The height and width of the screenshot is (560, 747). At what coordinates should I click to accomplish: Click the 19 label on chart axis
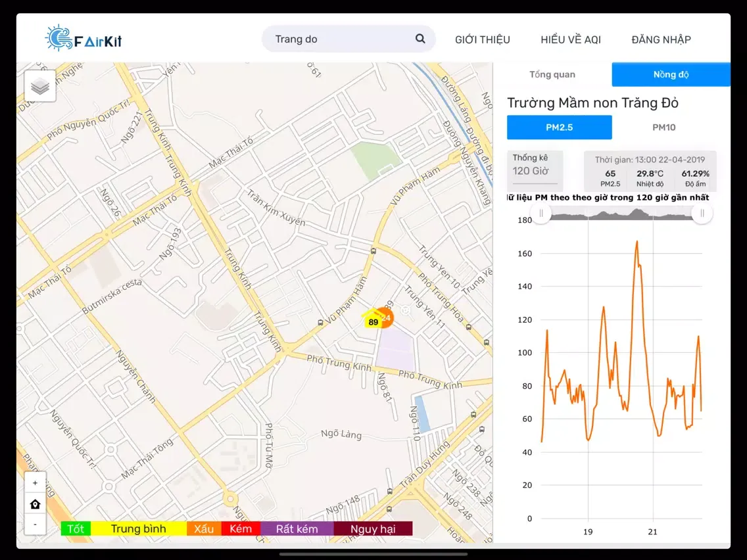[588, 532]
